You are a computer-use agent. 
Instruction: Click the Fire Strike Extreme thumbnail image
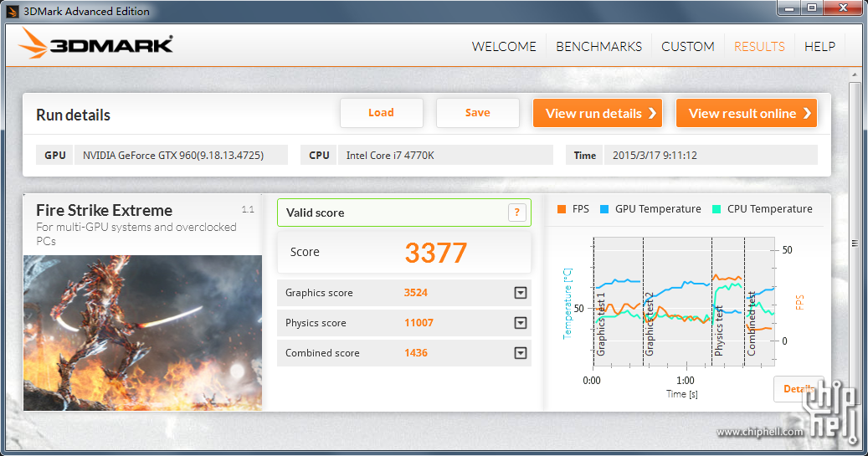pos(143,333)
